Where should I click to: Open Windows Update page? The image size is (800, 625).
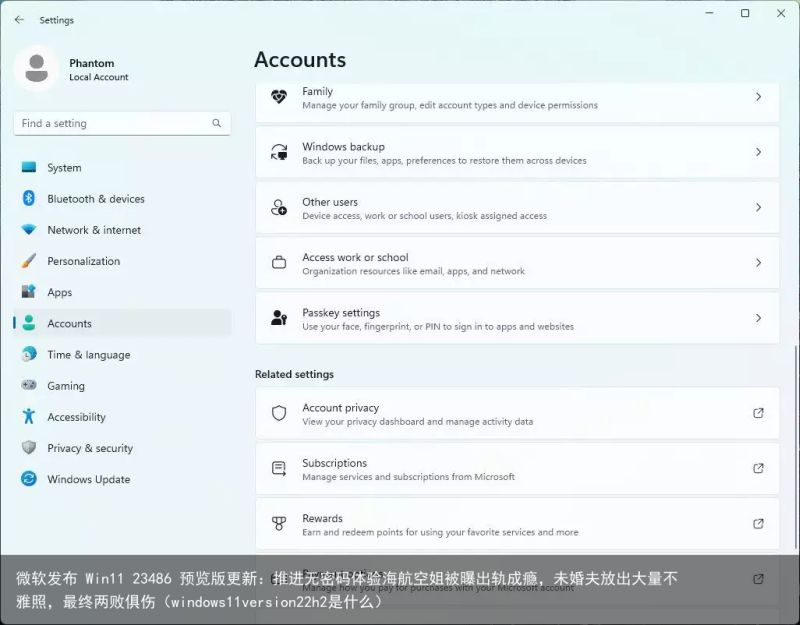(x=122, y=479)
